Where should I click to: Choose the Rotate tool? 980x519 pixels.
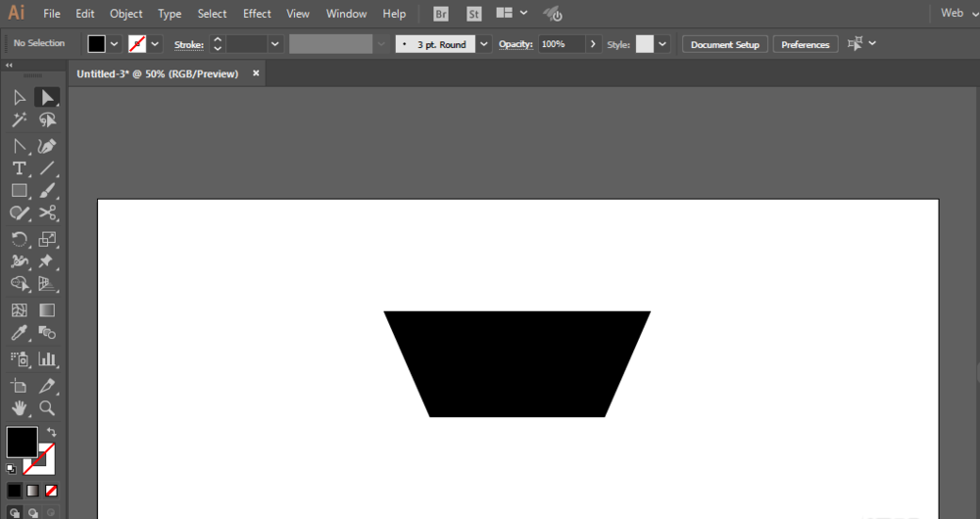19,238
